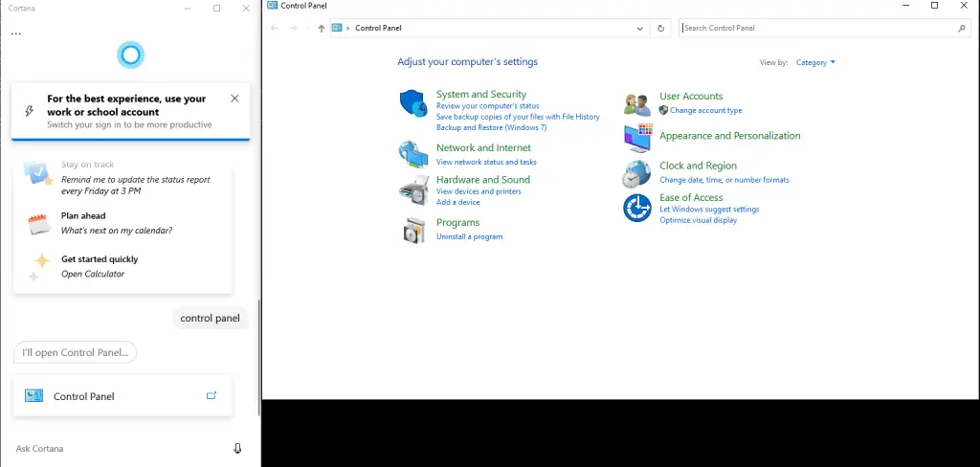Image resolution: width=980 pixels, height=467 pixels.
Task: Click Let Windows suggest settings link
Action: coord(709,210)
